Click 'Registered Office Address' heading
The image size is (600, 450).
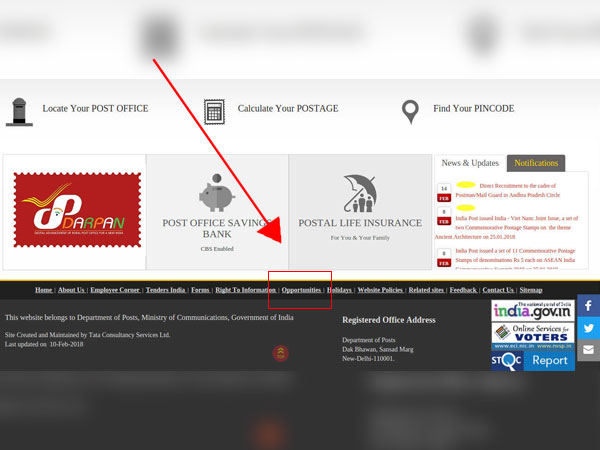[389, 320]
